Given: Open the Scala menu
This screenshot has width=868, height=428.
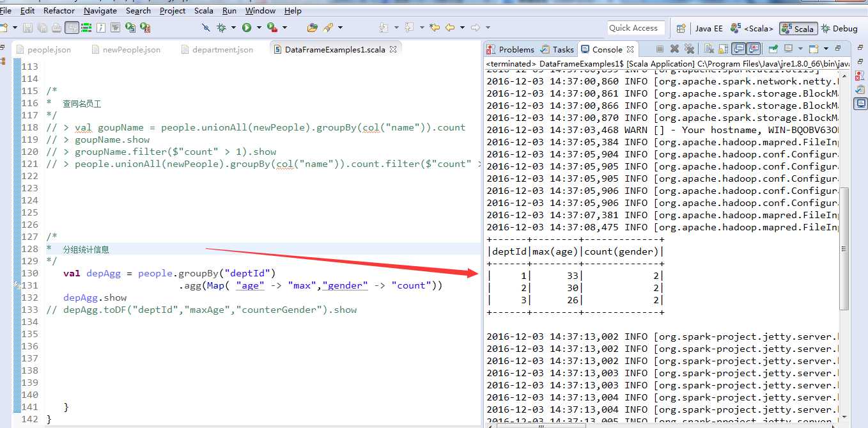Looking at the screenshot, I should (x=204, y=11).
